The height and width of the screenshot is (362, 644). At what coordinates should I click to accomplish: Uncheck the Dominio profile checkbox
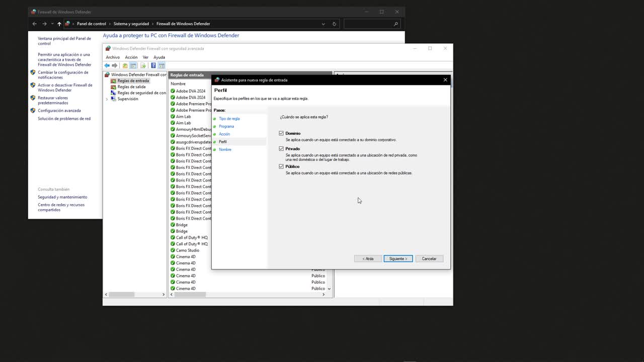coord(281,133)
